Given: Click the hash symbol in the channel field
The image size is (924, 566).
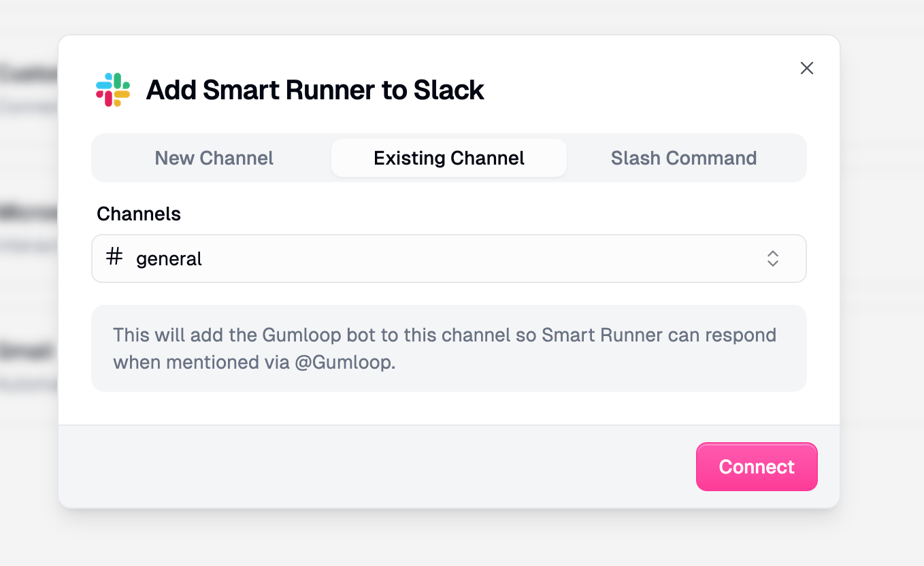Looking at the screenshot, I should click(x=114, y=257).
